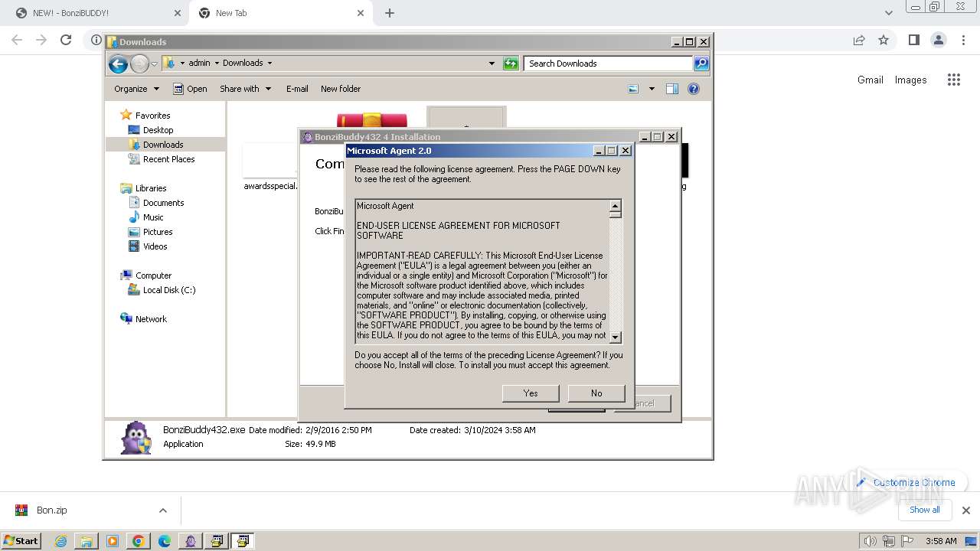Screen dimensions: 980x551
Task: Open explorer help question mark icon
Action: [694, 89]
